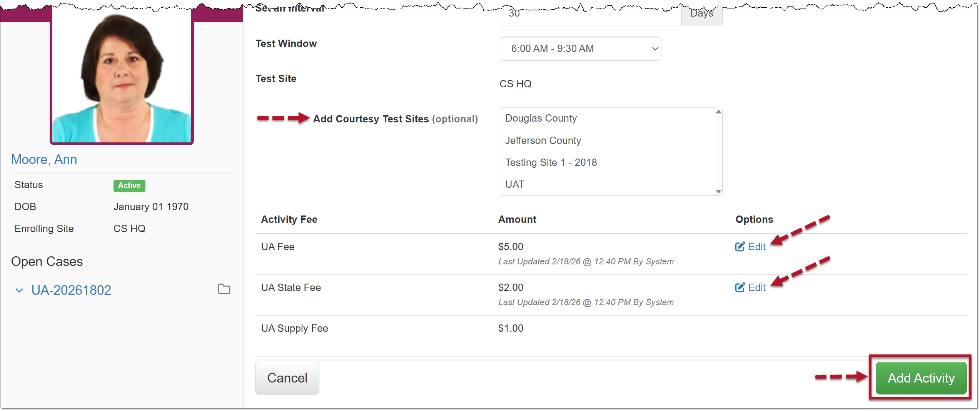Click the Edit link for UA State Fee
Viewport: 980px width, 411px height.
coord(757,287)
